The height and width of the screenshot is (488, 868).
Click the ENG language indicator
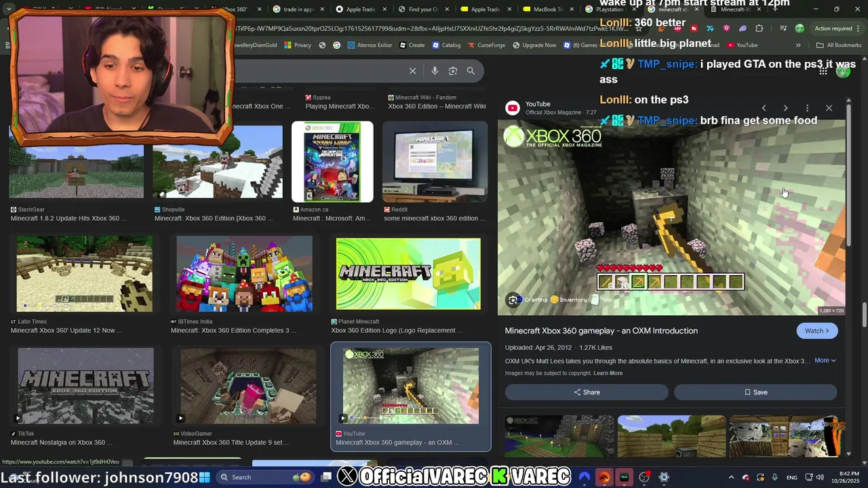[791, 477]
